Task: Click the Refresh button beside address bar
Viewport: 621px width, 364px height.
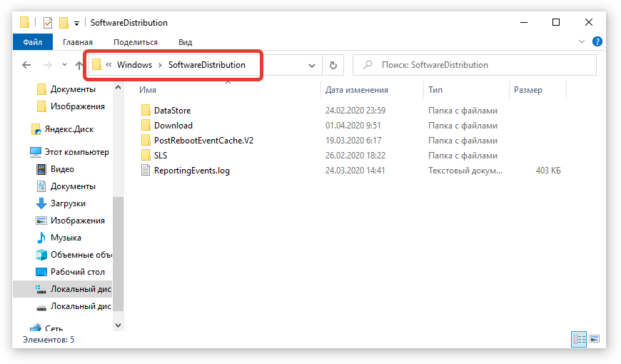Action: [333, 65]
